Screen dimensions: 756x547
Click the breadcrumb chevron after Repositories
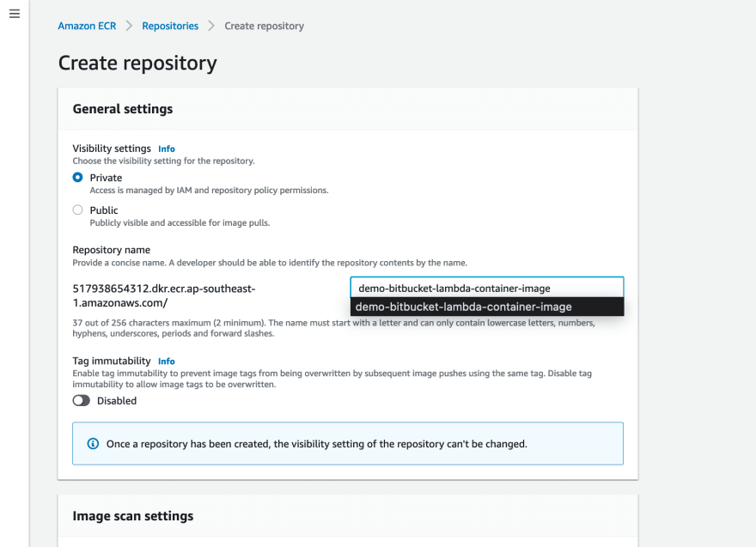211,26
